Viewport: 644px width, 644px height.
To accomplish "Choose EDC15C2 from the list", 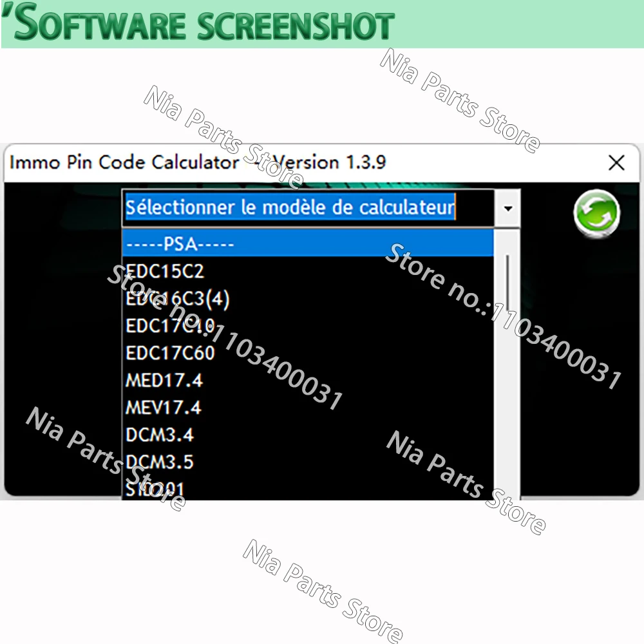I will click(308, 271).
